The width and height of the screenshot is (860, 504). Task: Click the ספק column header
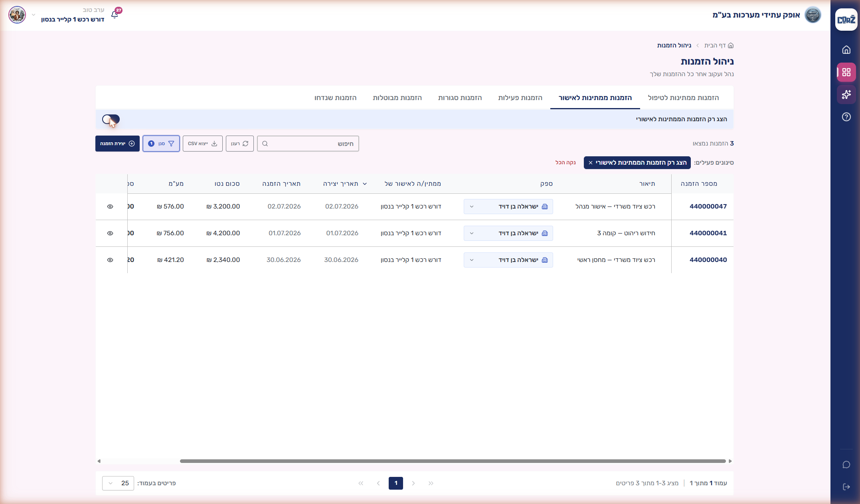546,184
